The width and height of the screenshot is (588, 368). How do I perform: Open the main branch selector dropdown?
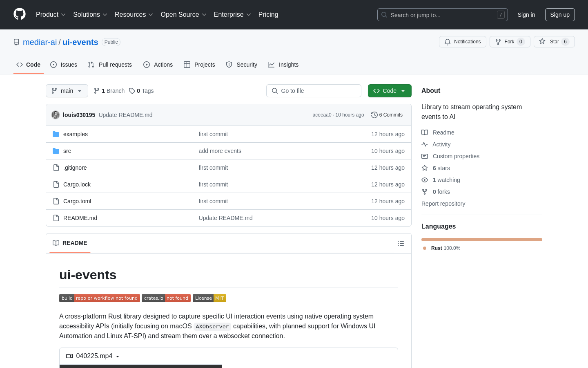[67, 91]
